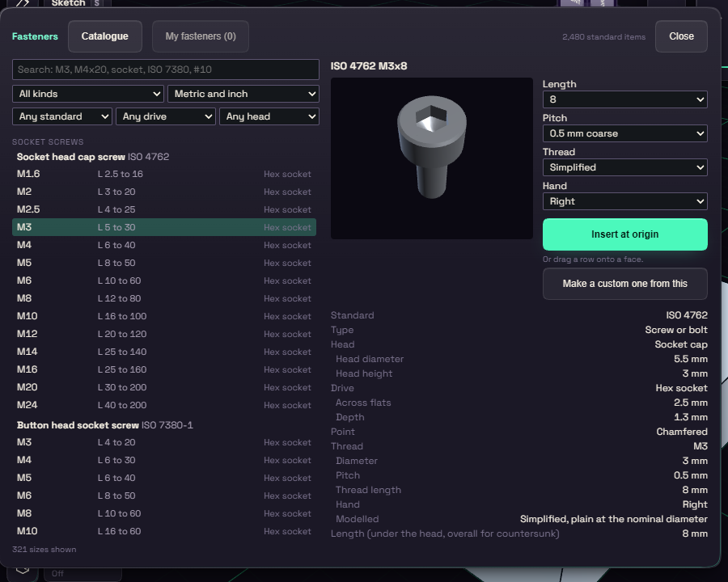Click the Head diameter value 5.5 mm
The width and height of the screenshot is (728, 582).
[x=691, y=359]
